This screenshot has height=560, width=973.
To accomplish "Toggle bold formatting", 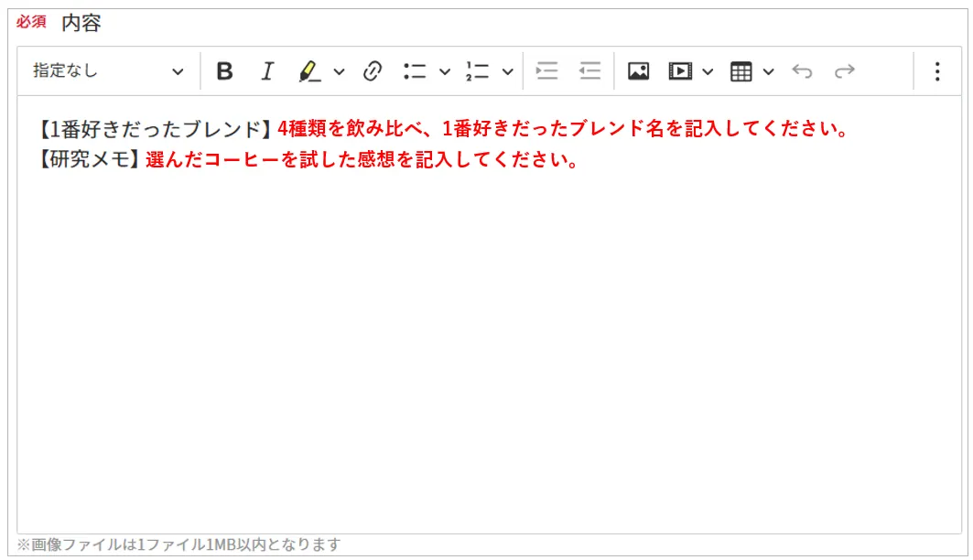I will (x=224, y=71).
